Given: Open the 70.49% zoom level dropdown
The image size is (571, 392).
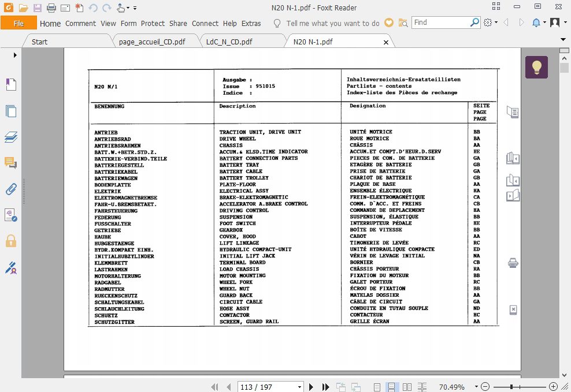Looking at the screenshot, I should click(x=476, y=387).
